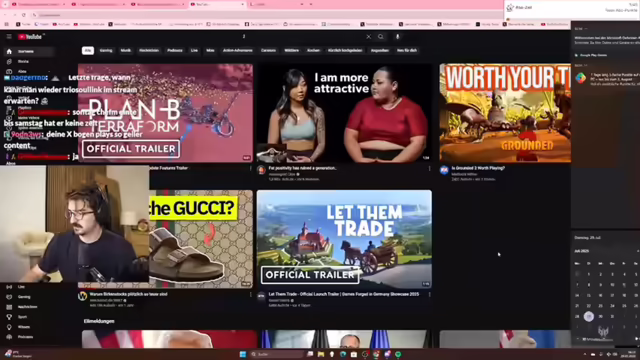This screenshot has height=360, width=640.
Task: Select the Podcasts filter chip
Action: tap(175, 51)
